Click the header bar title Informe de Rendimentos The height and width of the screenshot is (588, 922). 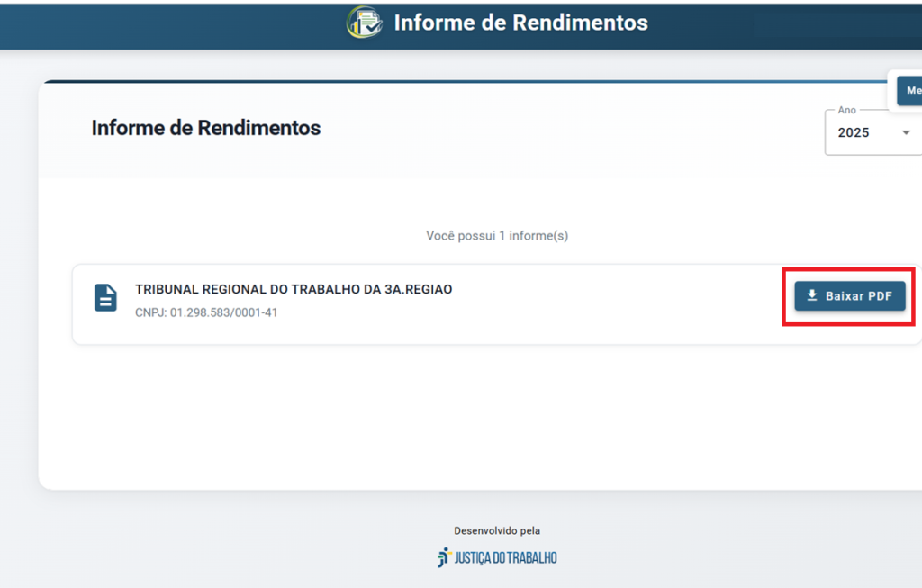pos(520,23)
